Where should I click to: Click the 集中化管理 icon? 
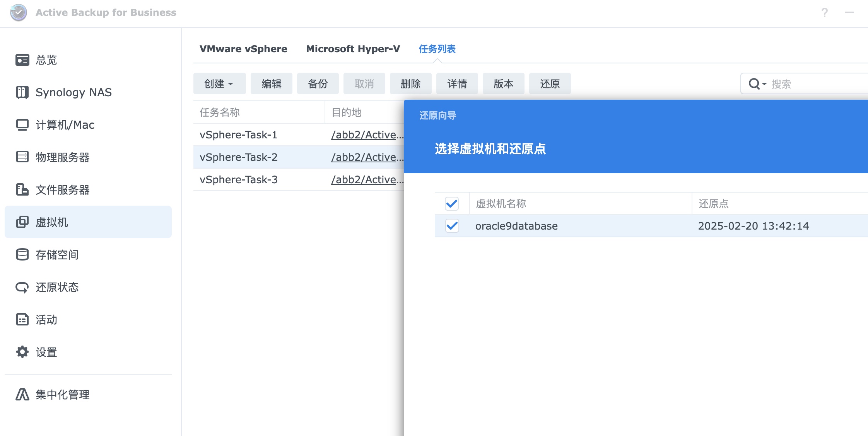coord(22,394)
